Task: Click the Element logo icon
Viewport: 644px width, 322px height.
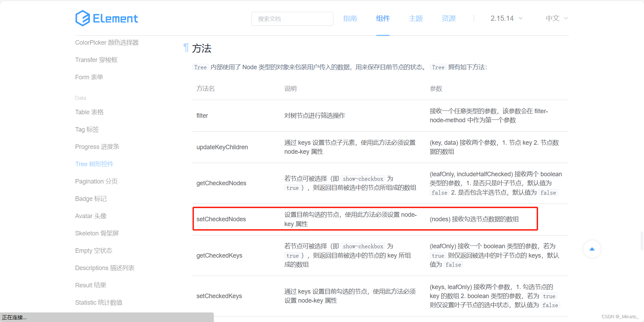Action: 82,18
